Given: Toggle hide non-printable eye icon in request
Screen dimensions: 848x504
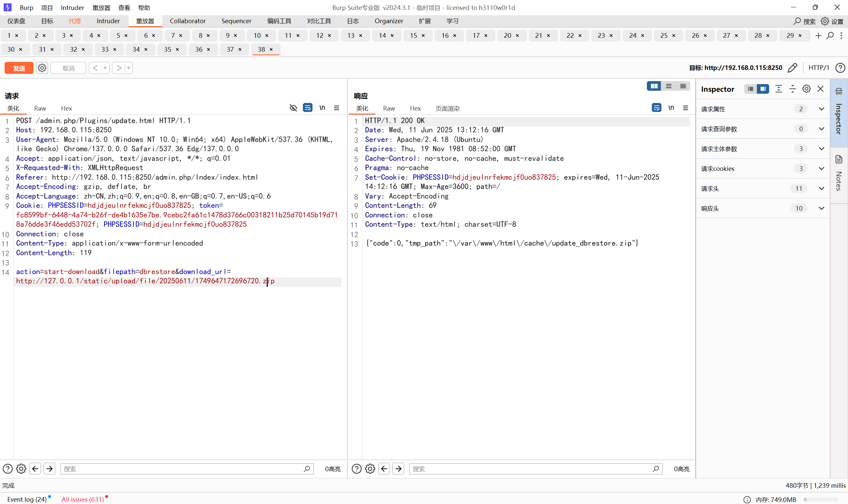Looking at the screenshot, I should point(293,108).
